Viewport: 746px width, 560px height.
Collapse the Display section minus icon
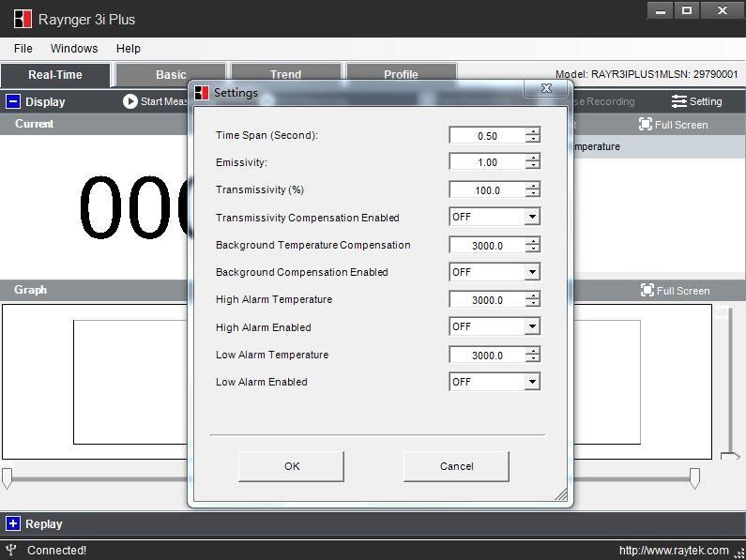click(13, 101)
